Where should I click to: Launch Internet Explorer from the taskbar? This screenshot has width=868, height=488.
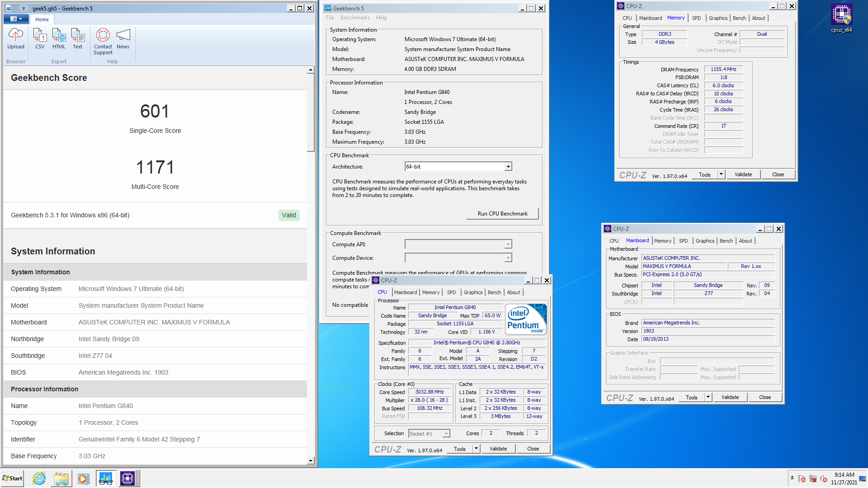[x=39, y=479]
